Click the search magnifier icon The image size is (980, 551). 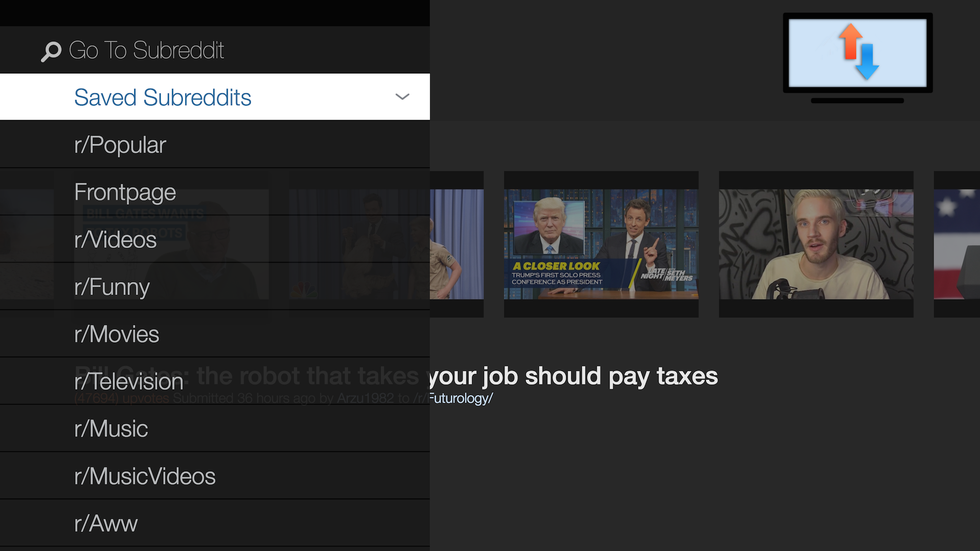(51, 51)
